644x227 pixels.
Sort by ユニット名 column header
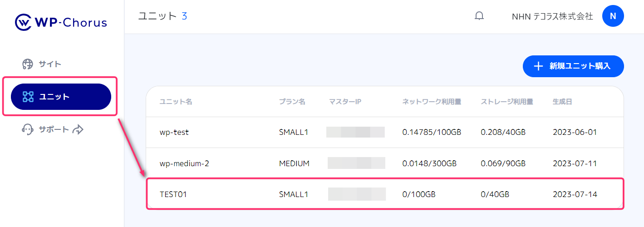point(176,102)
